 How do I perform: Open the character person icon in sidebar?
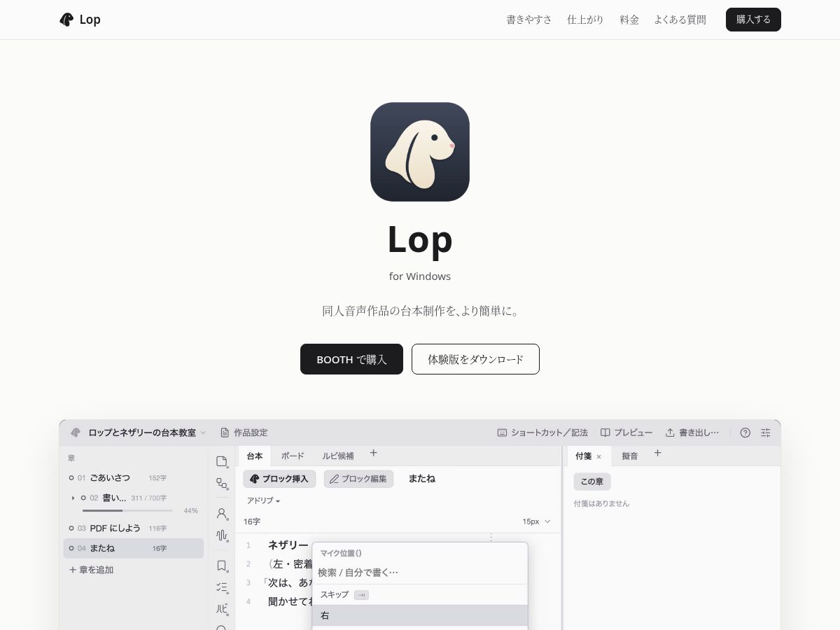point(222,513)
